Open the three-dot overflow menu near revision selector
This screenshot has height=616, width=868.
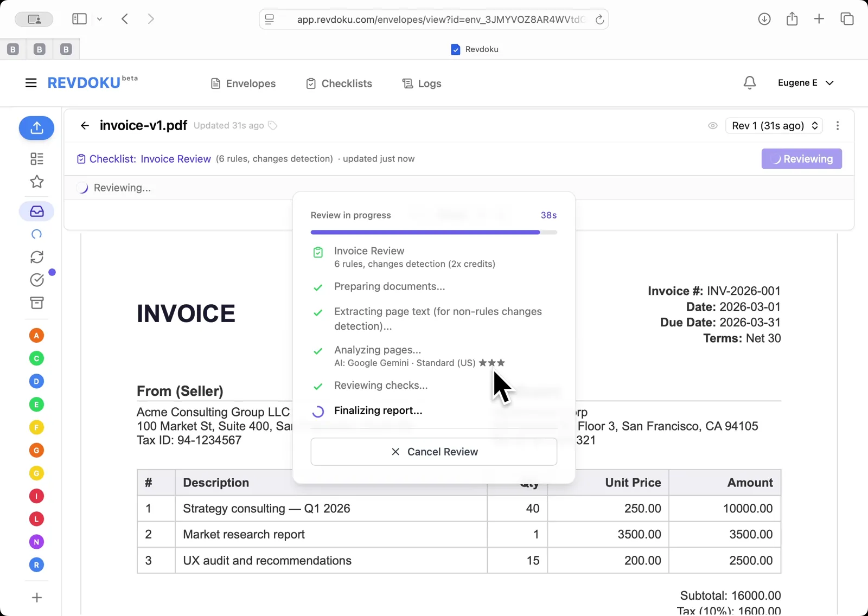pos(838,125)
